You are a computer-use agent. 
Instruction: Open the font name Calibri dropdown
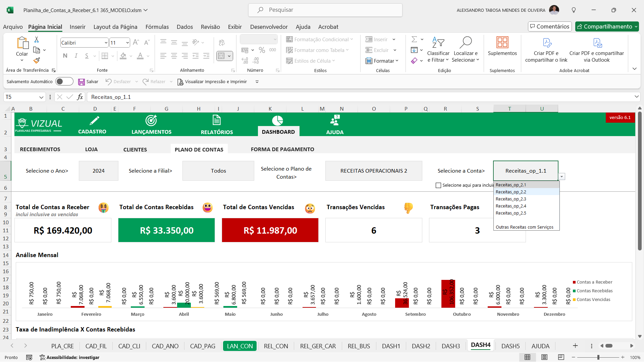[106, 43]
